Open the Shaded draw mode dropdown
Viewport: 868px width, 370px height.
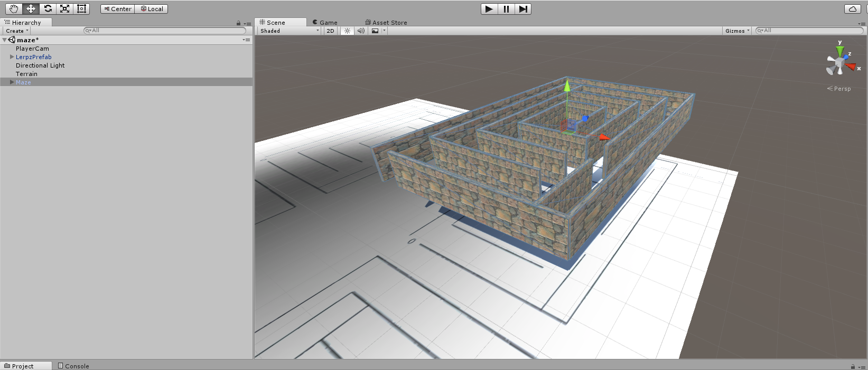tap(289, 31)
